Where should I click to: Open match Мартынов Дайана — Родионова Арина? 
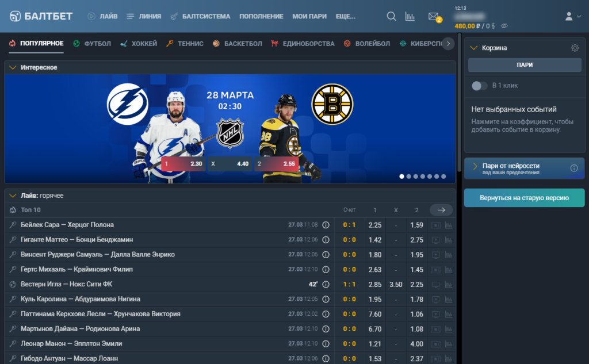pos(81,329)
